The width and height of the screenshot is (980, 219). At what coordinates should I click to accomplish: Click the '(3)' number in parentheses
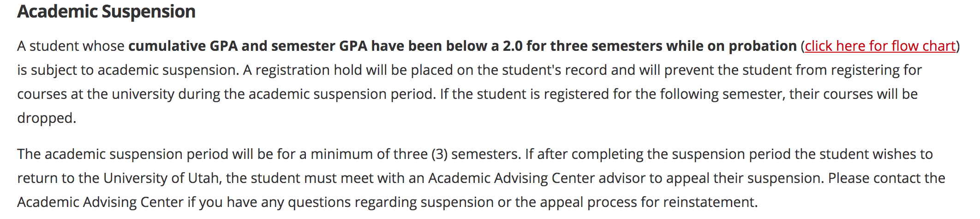439,154
